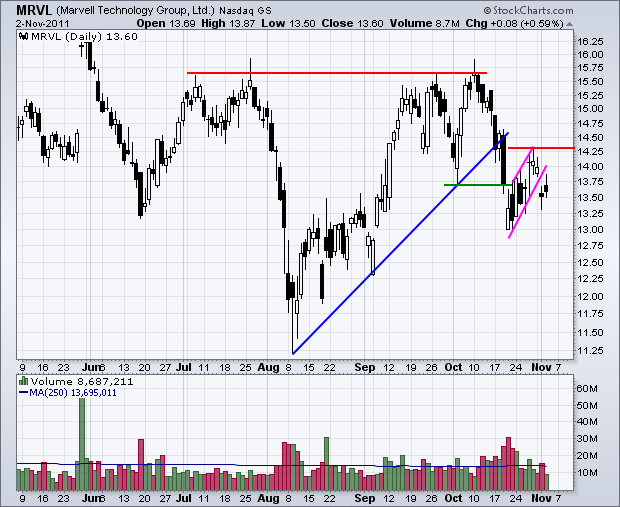The width and height of the screenshot is (620, 507).
Task: Click the "MRVL (Daily) 13.60" legend label
Action: [84, 36]
